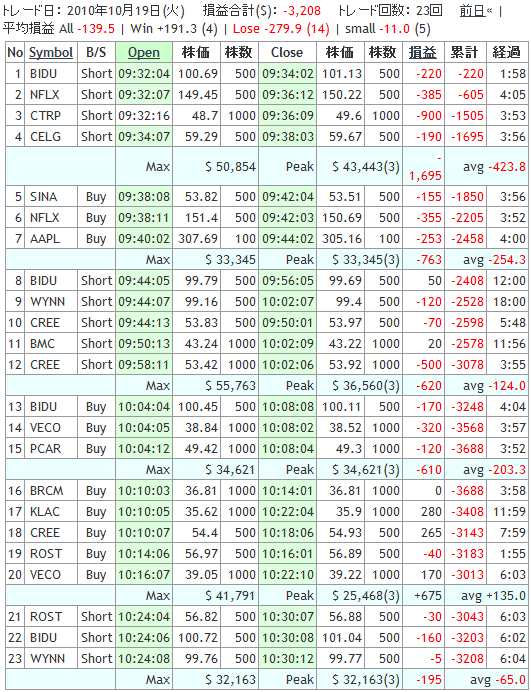Click the 累計 column header
Image resolution: width=531 pixels, height=692 pixels.
coord(465,53)
